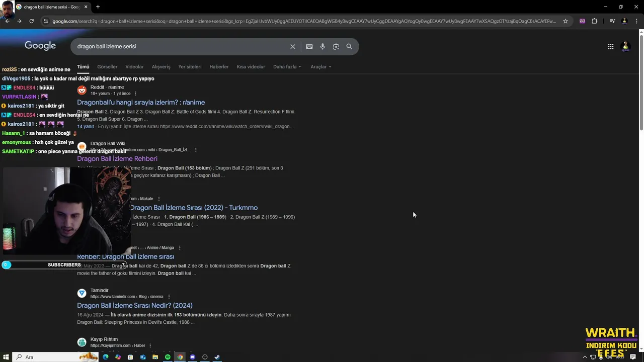Open Dragon Ball İzleme Sırası Nedir? (2024) link
This screenshot has width=644, height=362.
pos(135,305)
